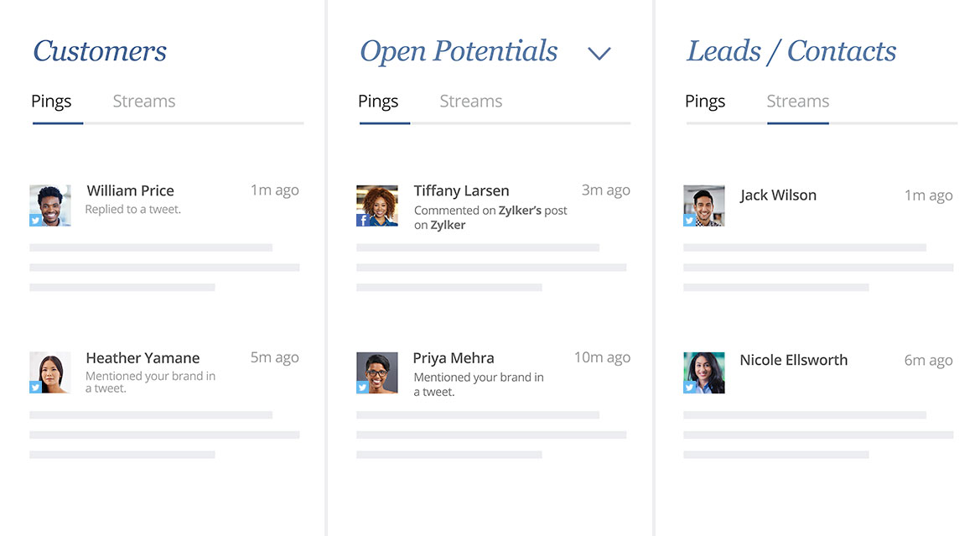The width and height of the screenshot is (980, 536).
Task: Click the Jack Wilson name
Action: click(x=778, y=195)
